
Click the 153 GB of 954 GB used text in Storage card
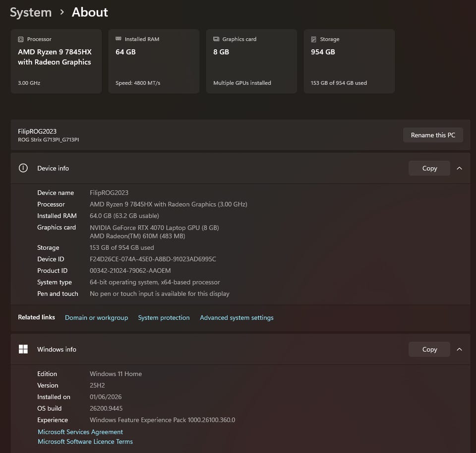(339, 83)
